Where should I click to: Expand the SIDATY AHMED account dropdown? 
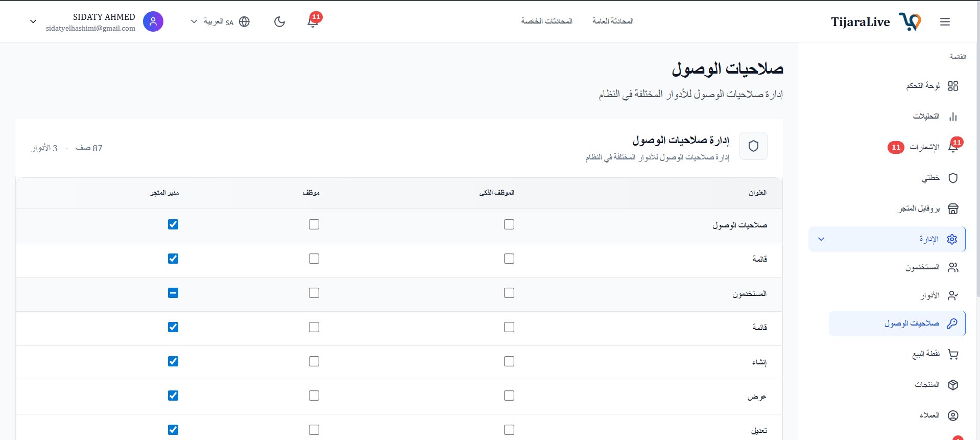click(x=33, y=21)
